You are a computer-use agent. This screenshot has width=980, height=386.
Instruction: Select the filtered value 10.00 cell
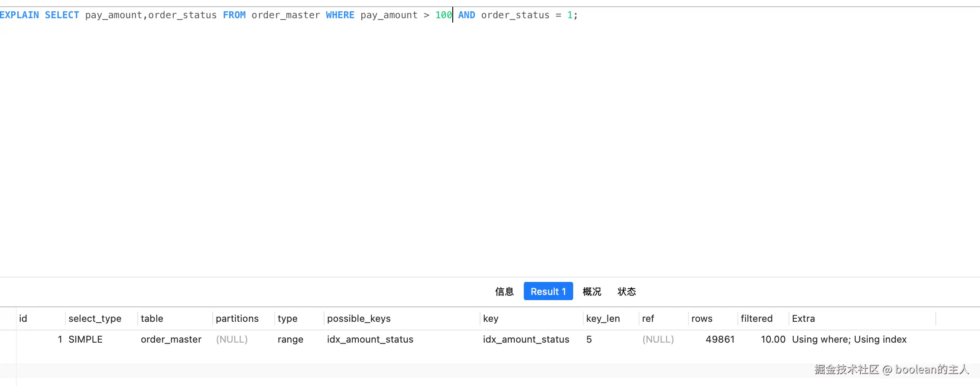[763, 339]
